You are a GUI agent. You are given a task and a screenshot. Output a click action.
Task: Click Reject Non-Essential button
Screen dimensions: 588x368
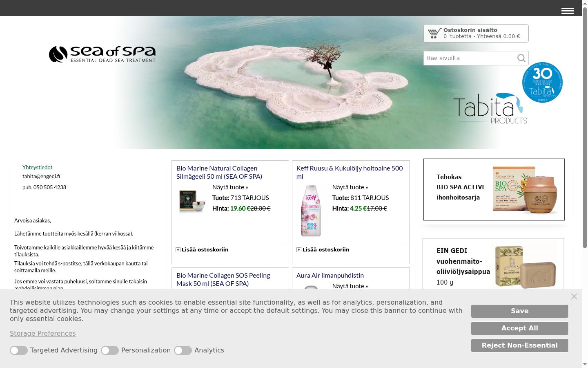[520, 346]
